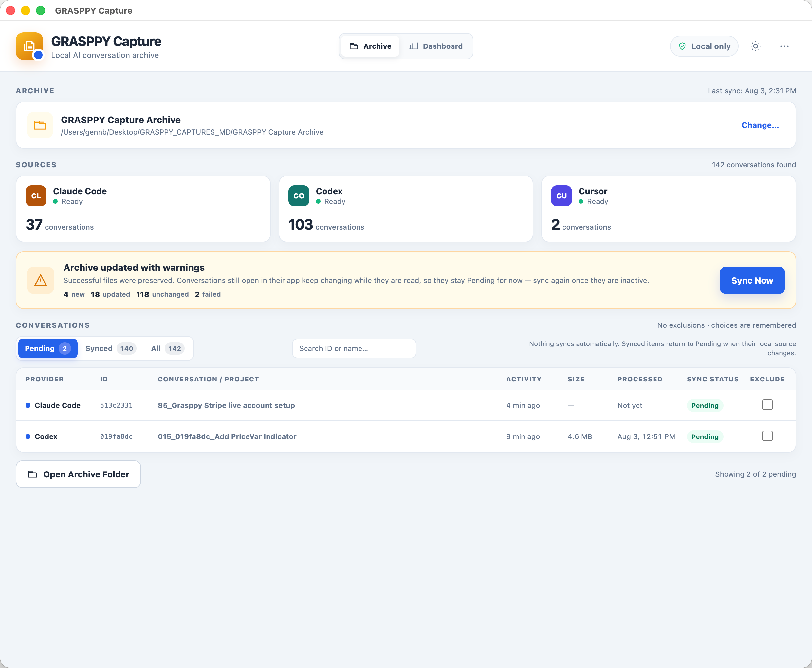Click the archive path text
Screen dimensions: 812x668
click(192, 132)
